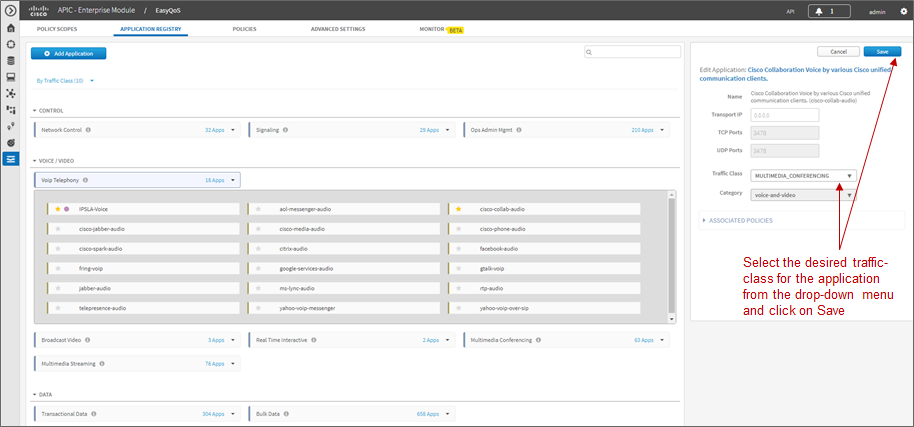Click the search magnifier icon
The image size is (914, 427).
tap(589, 52)
